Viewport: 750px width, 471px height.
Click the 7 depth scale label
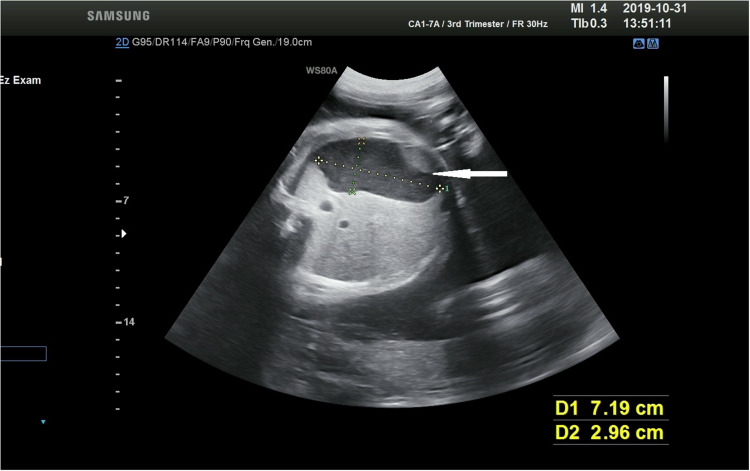tap(126, 201)
